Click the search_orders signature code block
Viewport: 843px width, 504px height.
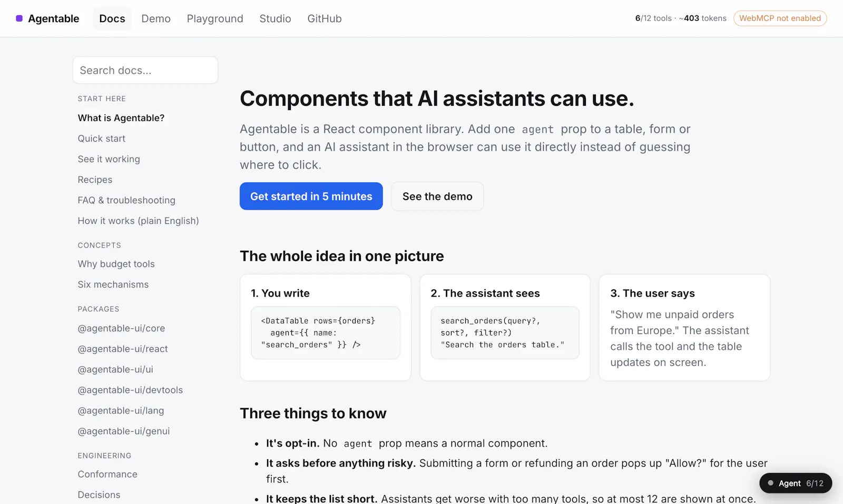click(x=505, y=333)
